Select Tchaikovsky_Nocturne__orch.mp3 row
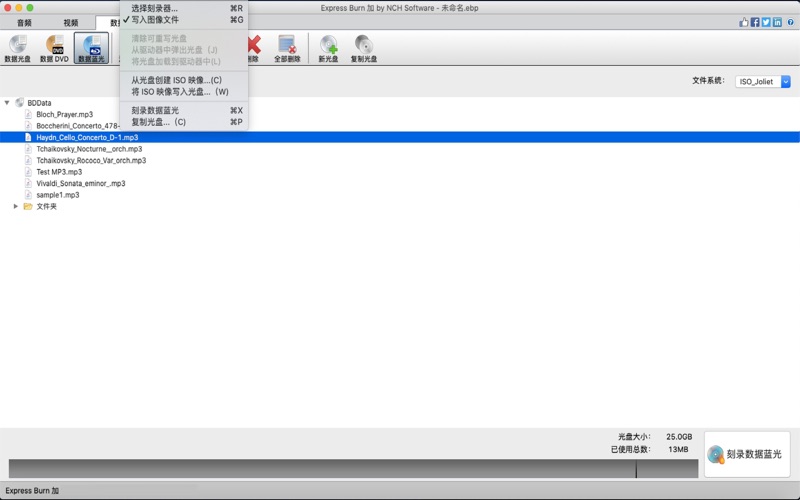Screen dimensions: 800x500 click(89, 149)
